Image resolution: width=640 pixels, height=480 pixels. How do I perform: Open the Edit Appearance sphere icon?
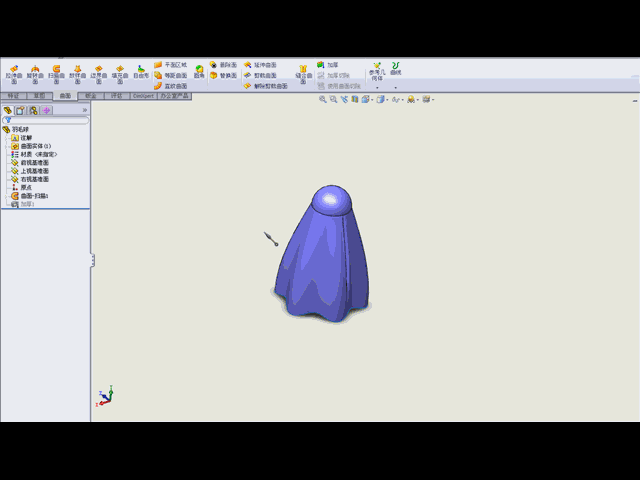411,99
